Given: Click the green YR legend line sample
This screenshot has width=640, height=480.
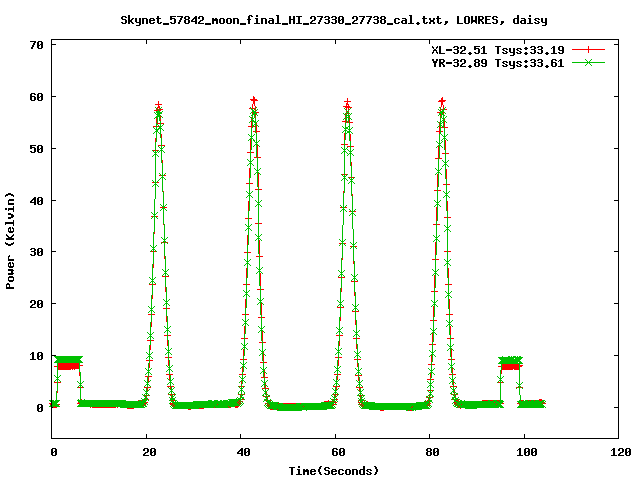Looking at the screenshot, I should click(588, 63).
